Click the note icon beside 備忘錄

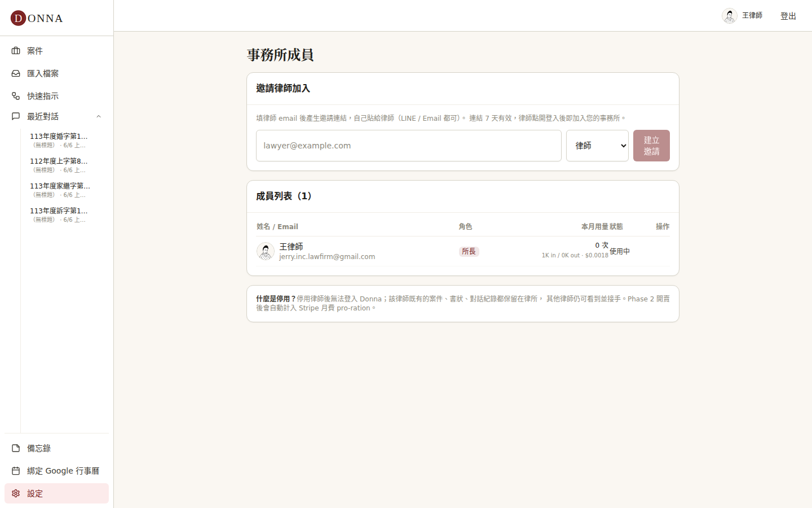16,448
